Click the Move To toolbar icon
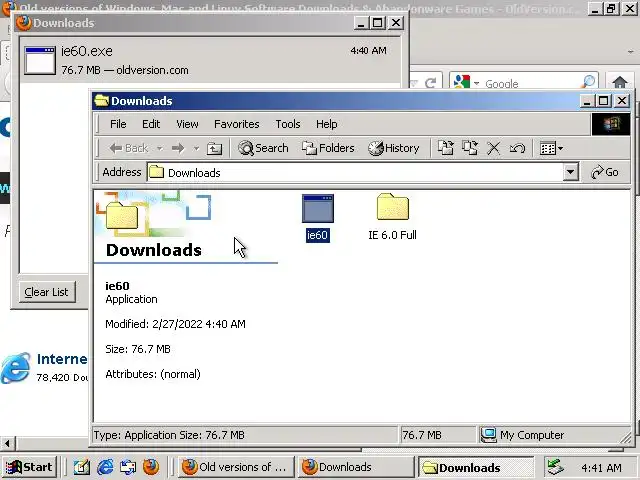 point(445,148)
